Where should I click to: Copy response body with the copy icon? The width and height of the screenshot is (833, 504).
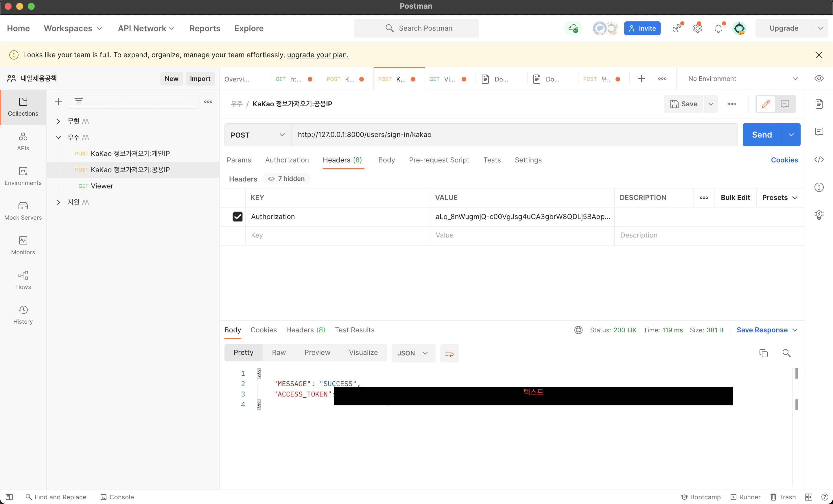point(763,353)
